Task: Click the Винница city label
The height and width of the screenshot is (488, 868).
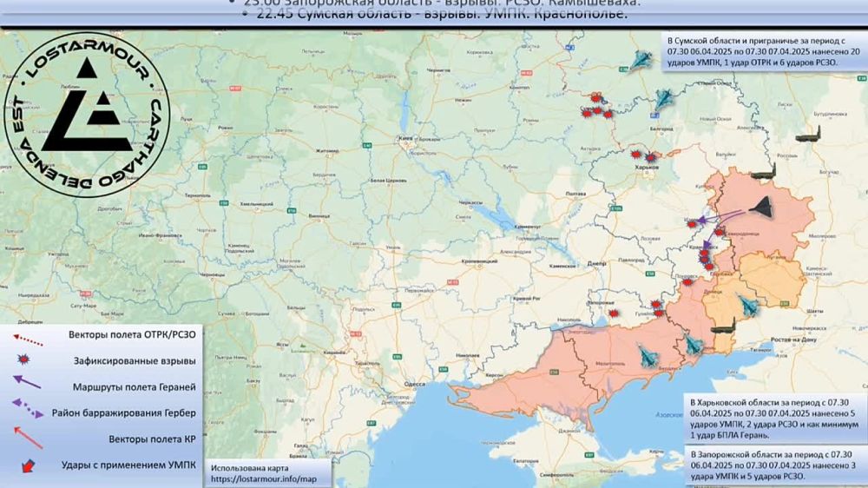Action: tap(319, 215)
